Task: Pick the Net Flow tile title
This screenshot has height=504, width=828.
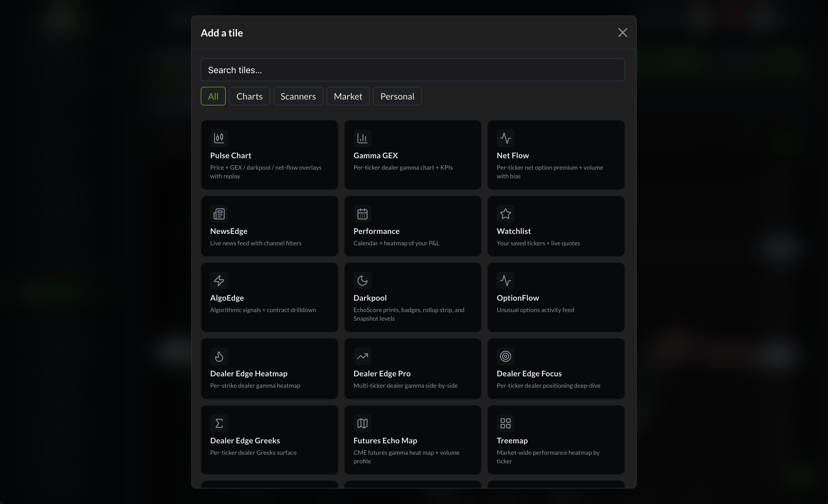Action: [513, 155]
